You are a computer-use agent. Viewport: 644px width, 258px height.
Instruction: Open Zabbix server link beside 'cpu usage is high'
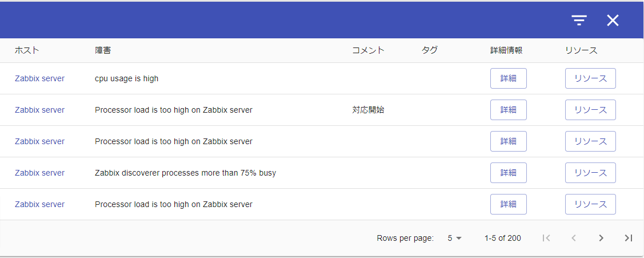39,78
